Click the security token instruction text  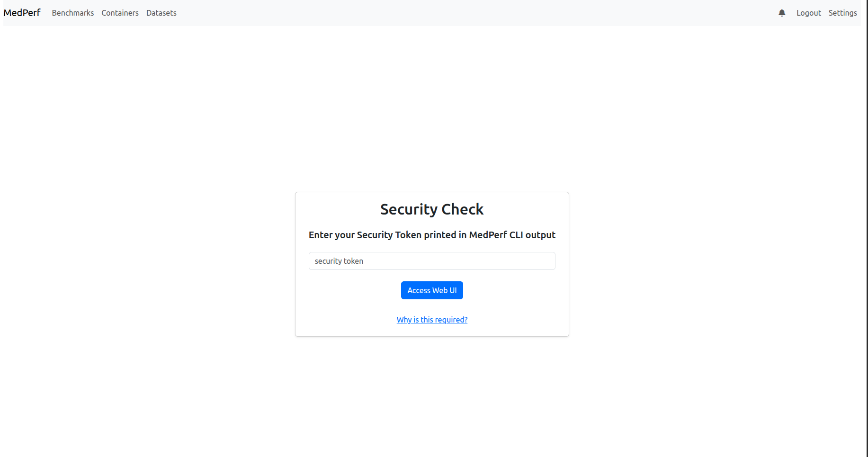tap(432, 235)
